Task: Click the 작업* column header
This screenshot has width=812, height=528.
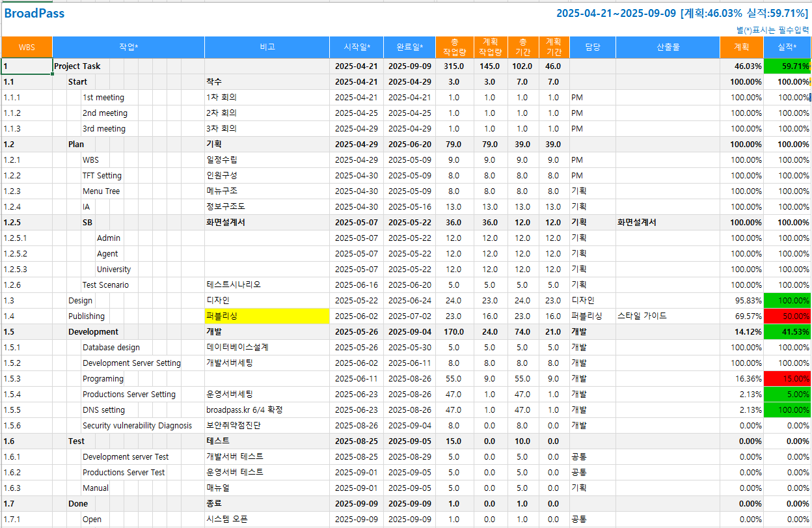Action: (x=128, y=48)
